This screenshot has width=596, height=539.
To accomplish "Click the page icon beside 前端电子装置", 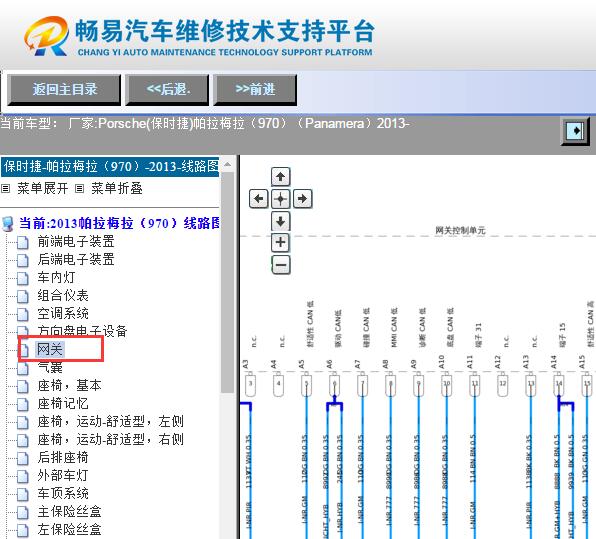I will tap(23, 242).
